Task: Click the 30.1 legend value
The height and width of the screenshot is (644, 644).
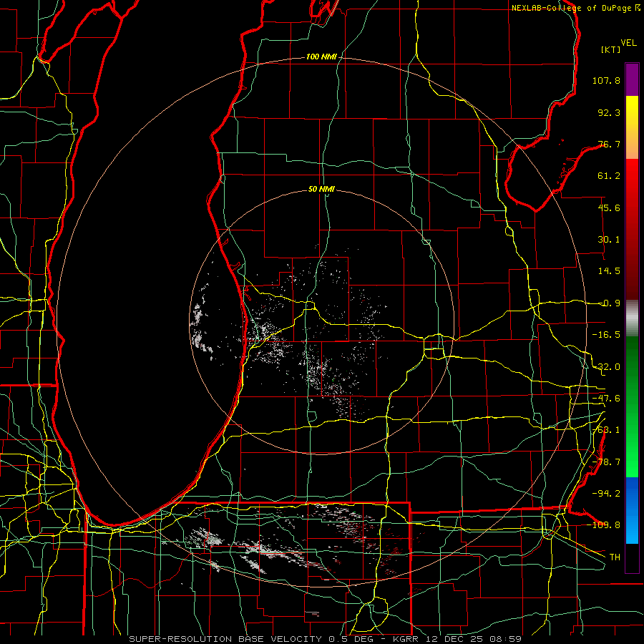Action: click(609, 240)
